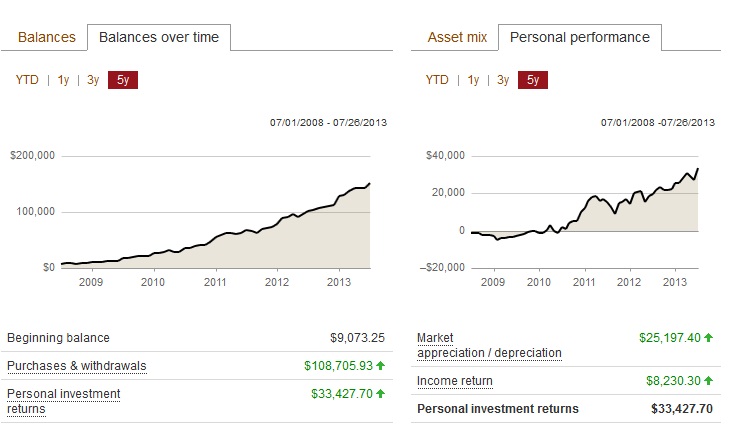Image resolution: width=734 pixels, height=427 pixels.
Task: Open Personal investment returns link
Action: coord(63,401)
